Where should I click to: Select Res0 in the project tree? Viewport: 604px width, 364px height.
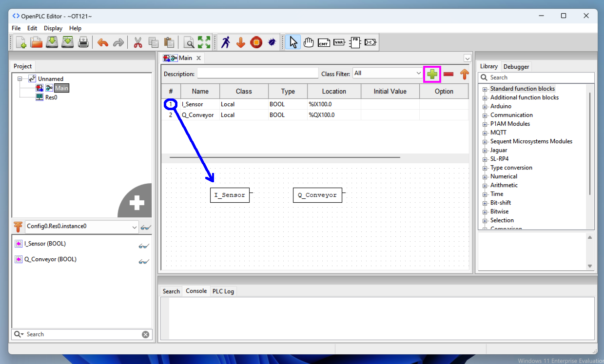[x=51, y=97]
